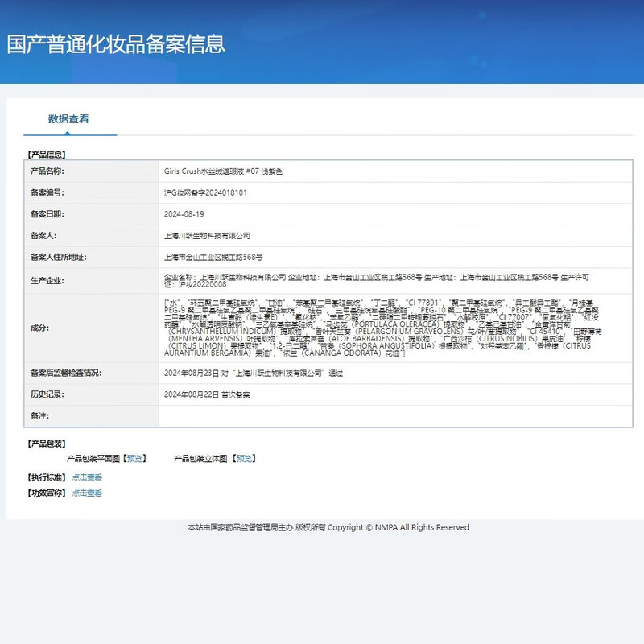The image size is (644, 644).
Task: Click the NMPA copyright footer text
Action: point(328,528)
